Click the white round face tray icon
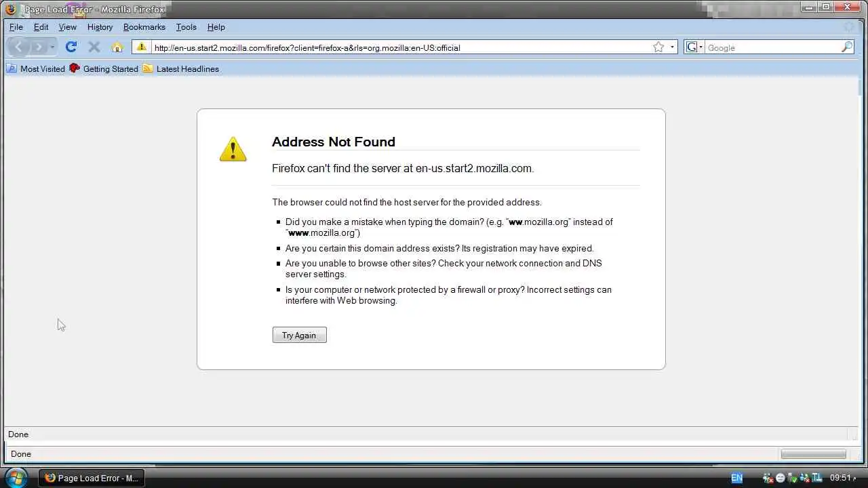The height and width of the screenshot is (488, 868). click(781, 478)
